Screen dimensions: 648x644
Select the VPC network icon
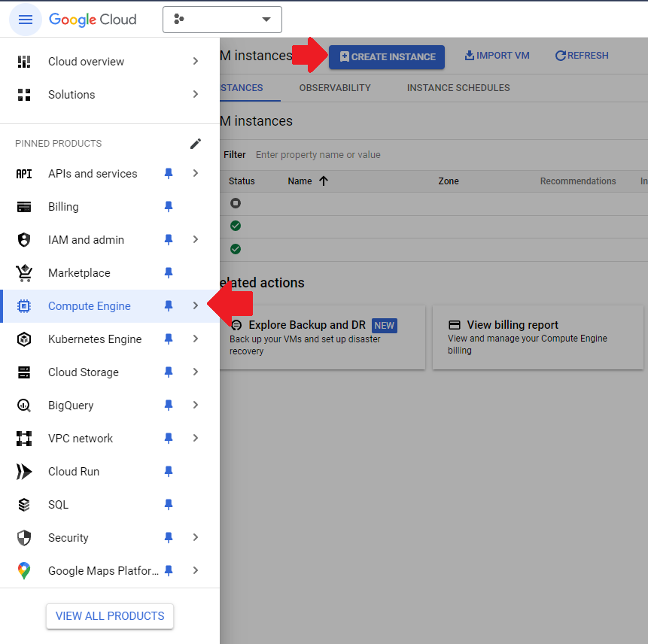[24, 438]
